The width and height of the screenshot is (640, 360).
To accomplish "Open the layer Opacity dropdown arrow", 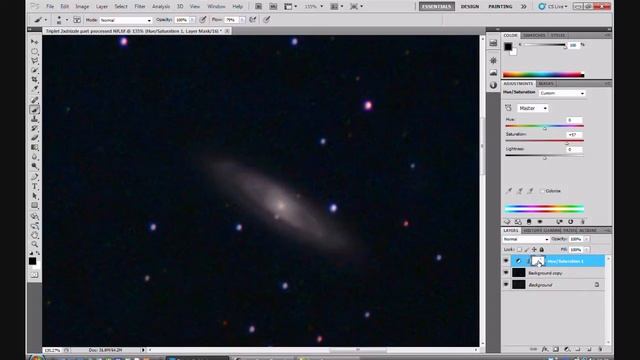I will click(587, 239).
